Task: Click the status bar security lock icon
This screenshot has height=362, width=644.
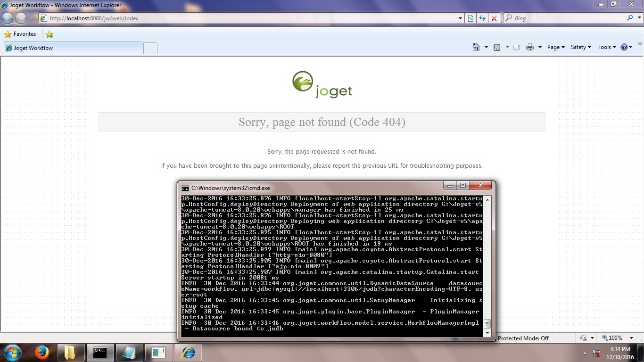Action: click(583, 338)
